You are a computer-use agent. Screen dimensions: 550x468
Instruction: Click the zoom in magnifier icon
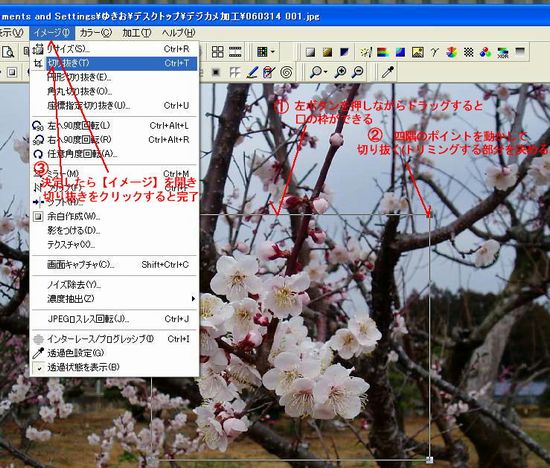[340, 72]
